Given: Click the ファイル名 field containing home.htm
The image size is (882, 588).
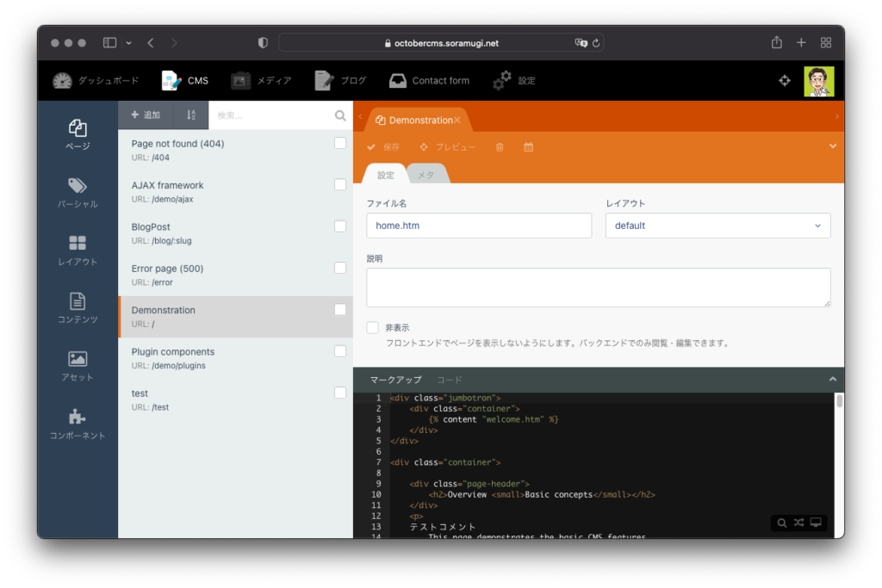Looking at the screenshot, I should pos(479,226).
